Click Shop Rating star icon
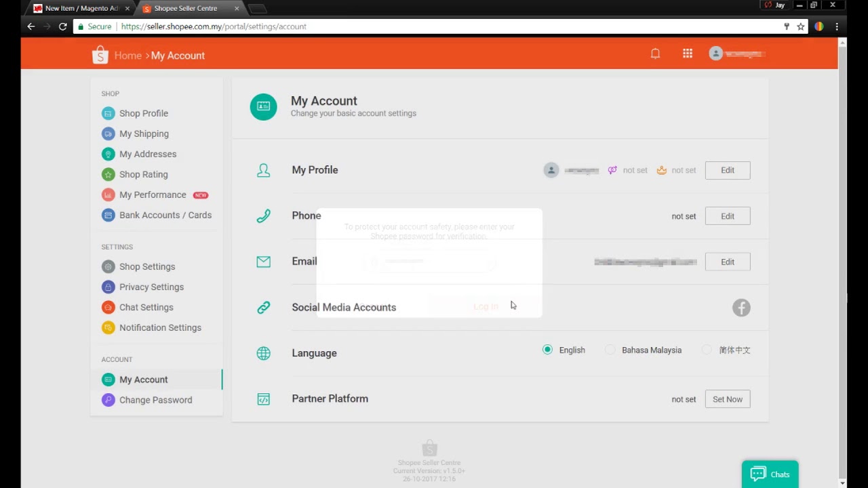The width and height of the screenshot is (868, 488). [x=108, y=174]
